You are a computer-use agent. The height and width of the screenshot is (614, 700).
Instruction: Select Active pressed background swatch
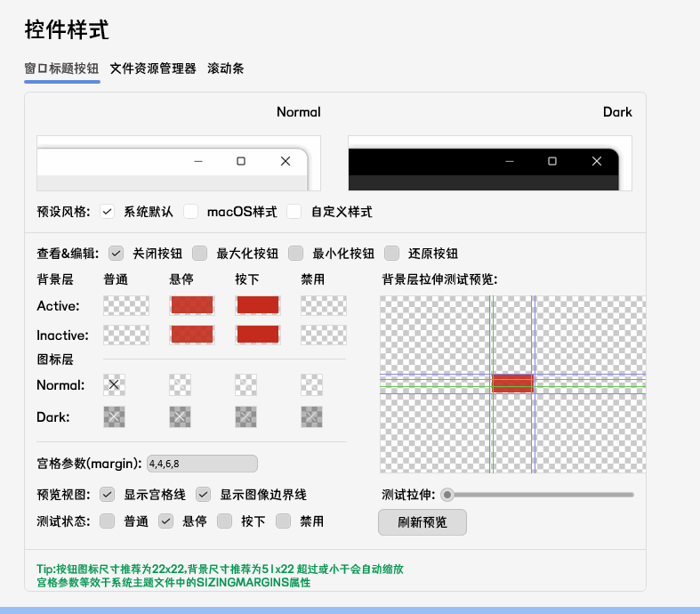[258, 306]
